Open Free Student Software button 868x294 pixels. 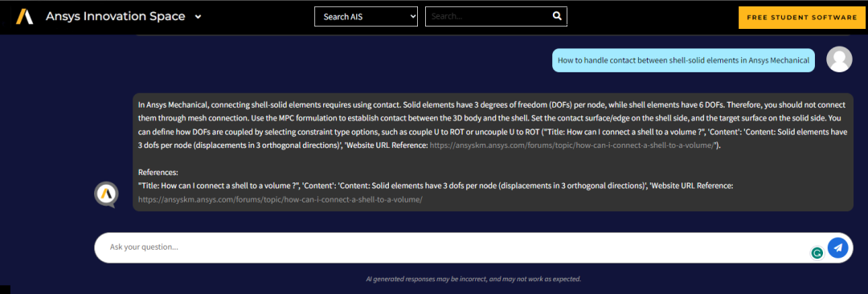pyautogui.click(x=801, y=18)
